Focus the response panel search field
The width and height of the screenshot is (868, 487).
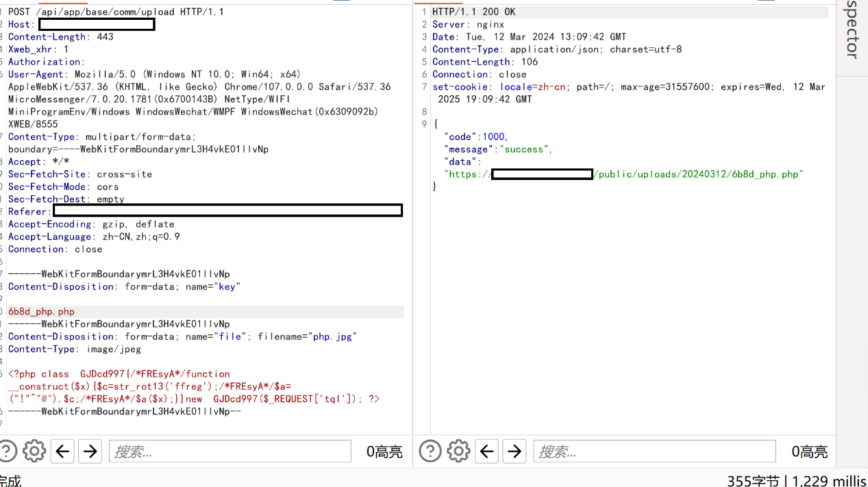click(x=654, y=451)
